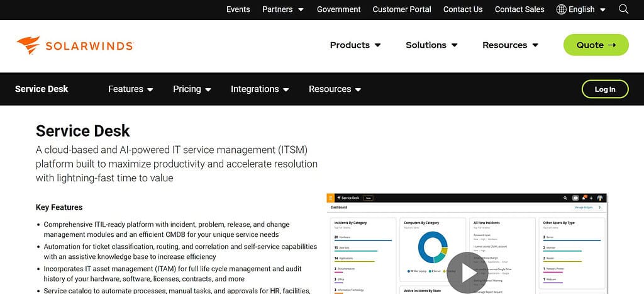Screen dimensions: 644x294
Task: Click the orange hamburger menu in dashboard preview
Action: click(x=331, y=198)
